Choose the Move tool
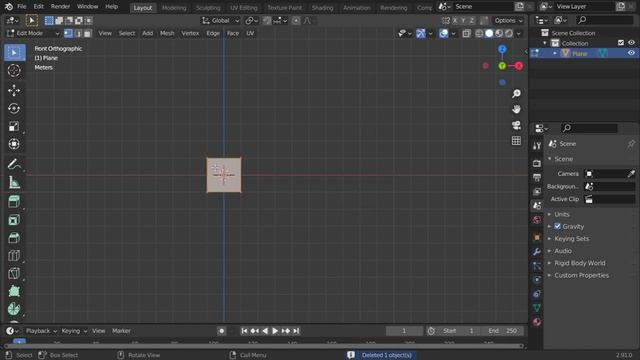Viewport: 640px width, 360px height. point(14,90)
